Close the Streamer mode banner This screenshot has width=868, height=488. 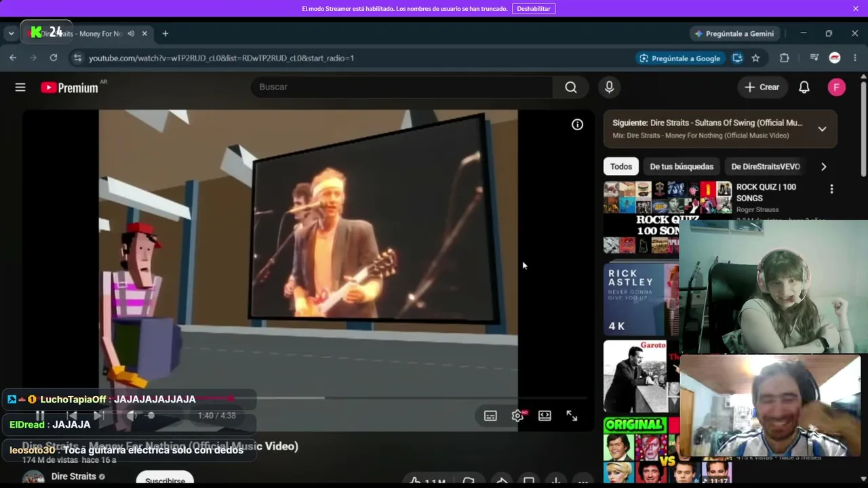[856, 8]
